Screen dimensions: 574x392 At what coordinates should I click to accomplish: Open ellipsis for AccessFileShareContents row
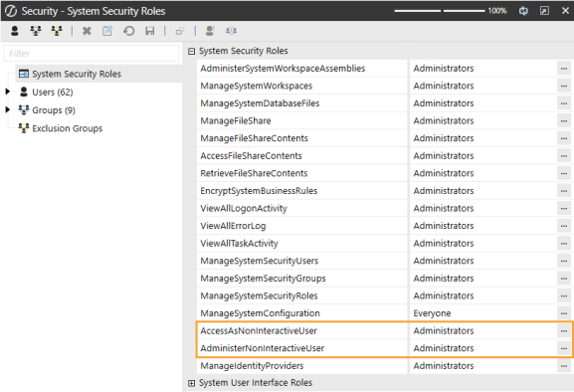pyautogui.click(x=564, y=156)
